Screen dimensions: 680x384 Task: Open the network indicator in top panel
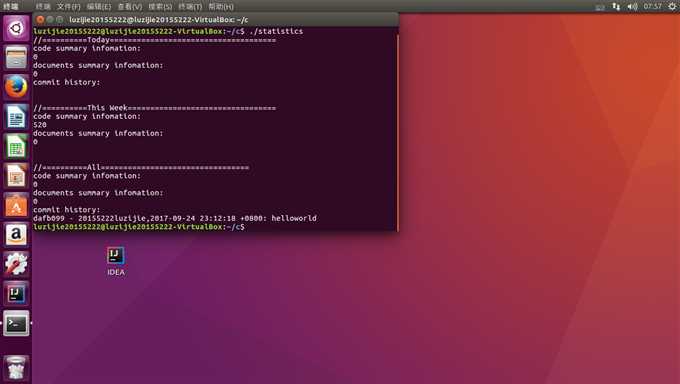pyautogui.click(x=616, y=6)
